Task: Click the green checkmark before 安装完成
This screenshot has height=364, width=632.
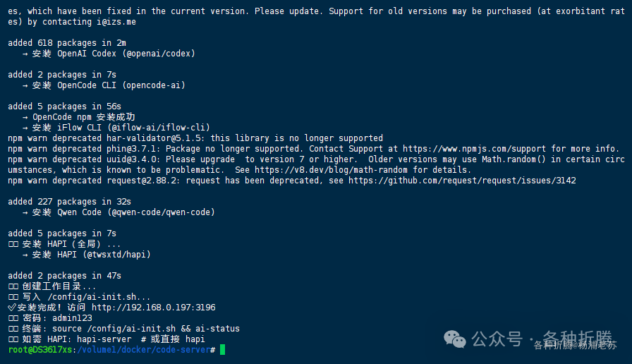Action: pyautogui.click(x=12, y=308)
